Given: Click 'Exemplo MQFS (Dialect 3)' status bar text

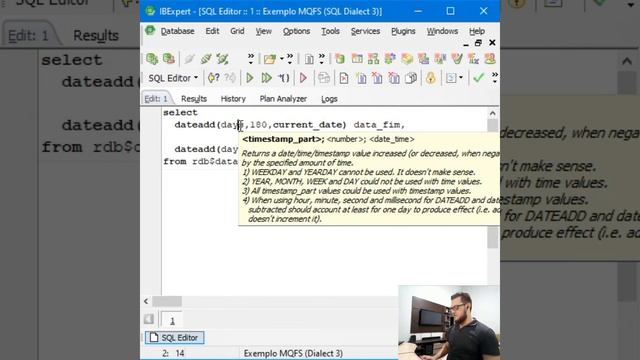Looking at the screenshot, I should tap(293, 353).
